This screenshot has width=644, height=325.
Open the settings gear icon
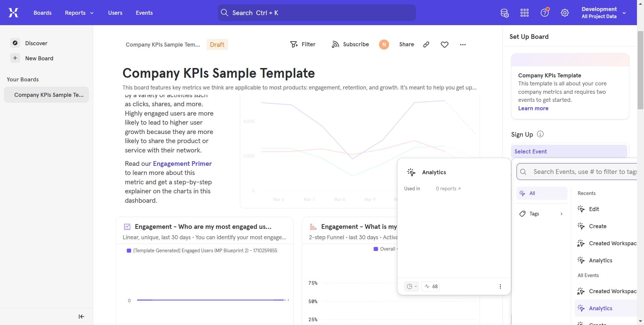[565, 13]
